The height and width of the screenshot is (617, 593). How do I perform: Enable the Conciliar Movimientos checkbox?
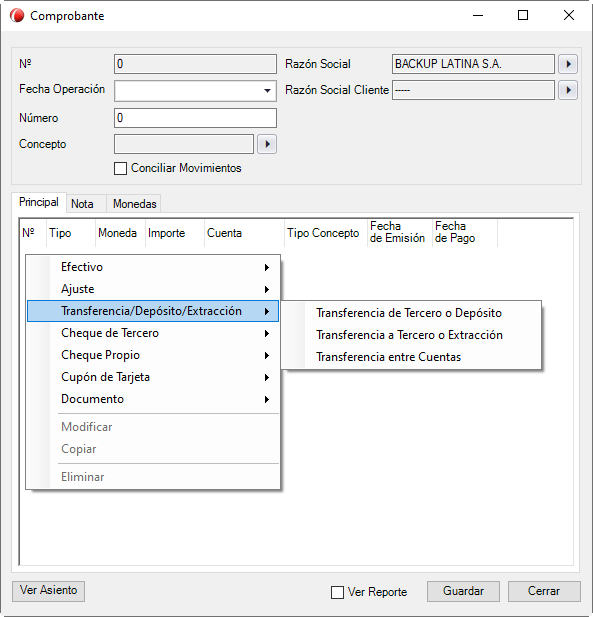(x=120, y=168)
